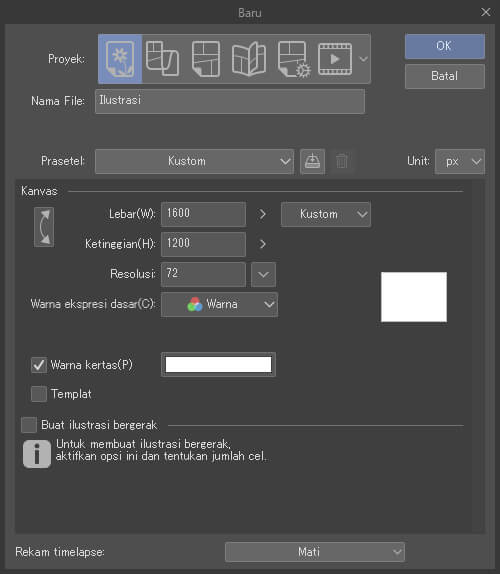Screen dimensions: 500x574
Task: Enable the Templat checkbox
Action: (x=39, y=394)
